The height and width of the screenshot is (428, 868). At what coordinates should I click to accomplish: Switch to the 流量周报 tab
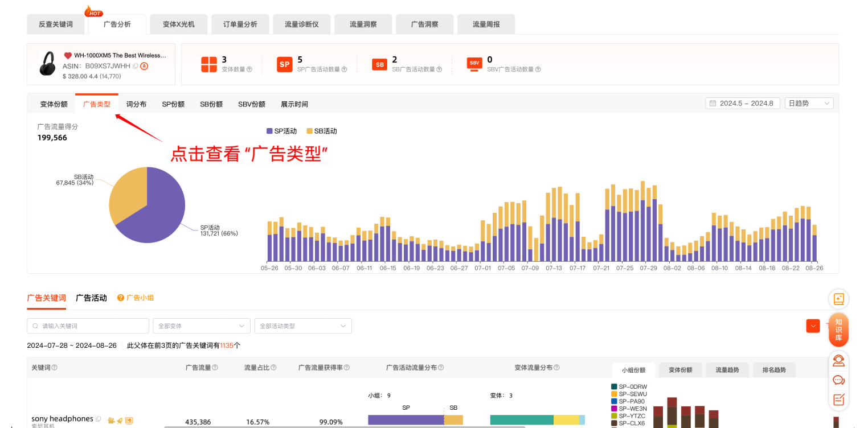click(x=486, y=24)
